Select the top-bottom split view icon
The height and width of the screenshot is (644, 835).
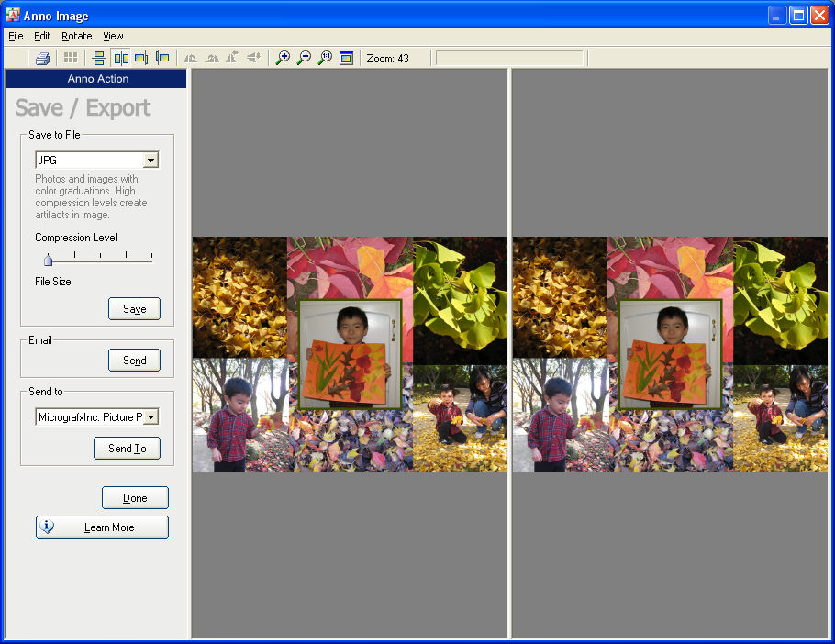click(x=99, y=58)
